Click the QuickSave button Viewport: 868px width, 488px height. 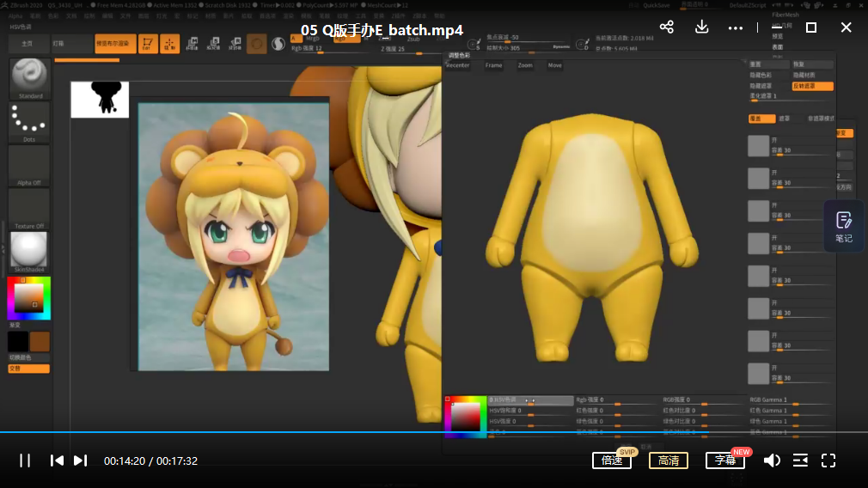click(x=657, y=5)
